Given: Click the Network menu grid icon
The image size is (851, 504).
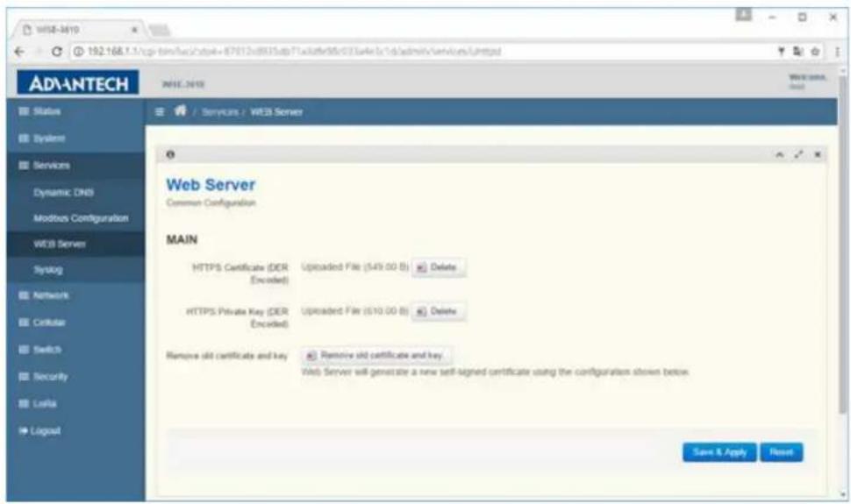Looking at the screenshot, I should (24, 295).
